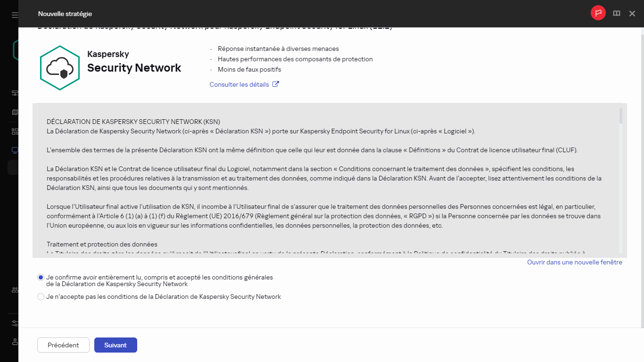Click the Kaspersky logo at sidebar top
The height and width of the screenshot is (362, 644).
pyautogui.click(x=15, y=49)
